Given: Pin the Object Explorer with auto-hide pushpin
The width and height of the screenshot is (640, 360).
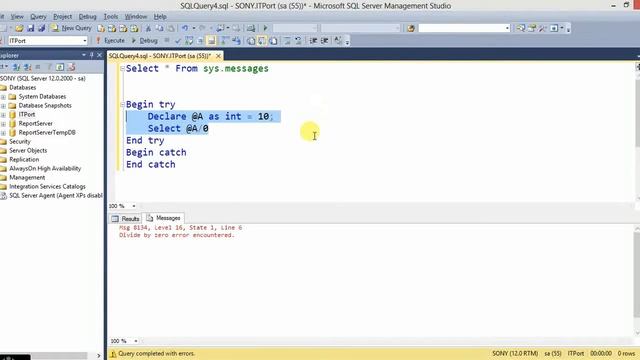Looking at the screenshot, I should [91, 55].
